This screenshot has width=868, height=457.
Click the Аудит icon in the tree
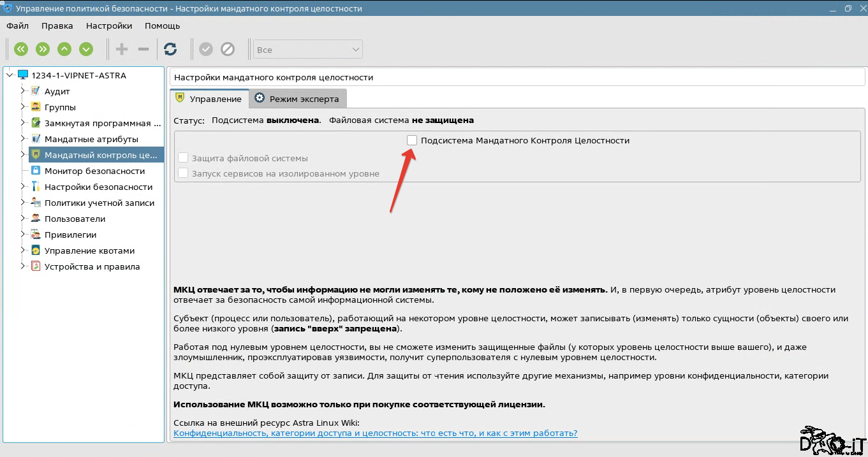point(36,91)
